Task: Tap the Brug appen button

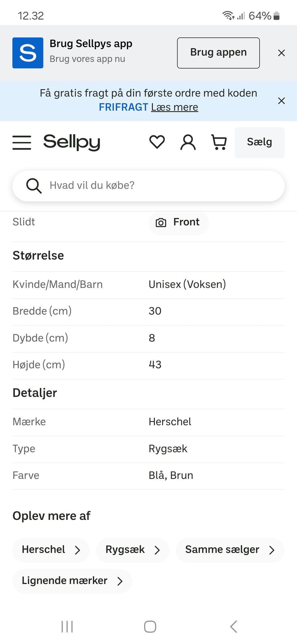Action: click(x=218, y=53)
